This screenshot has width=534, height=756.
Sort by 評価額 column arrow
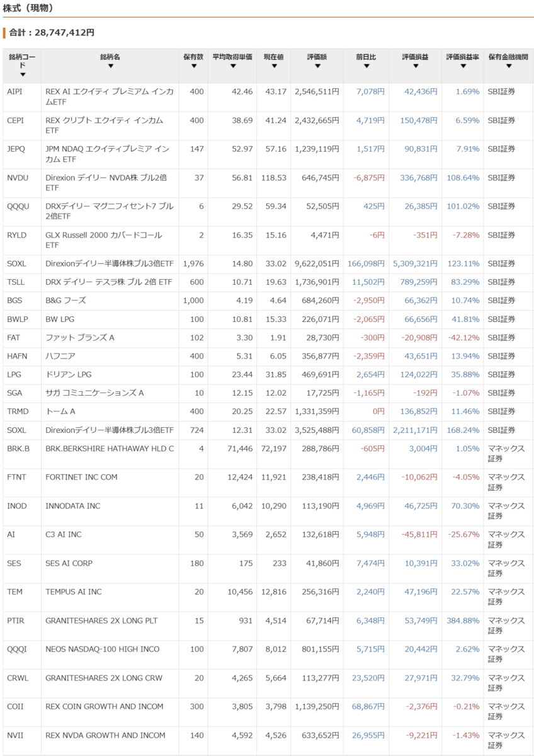(x=317, y=66)
